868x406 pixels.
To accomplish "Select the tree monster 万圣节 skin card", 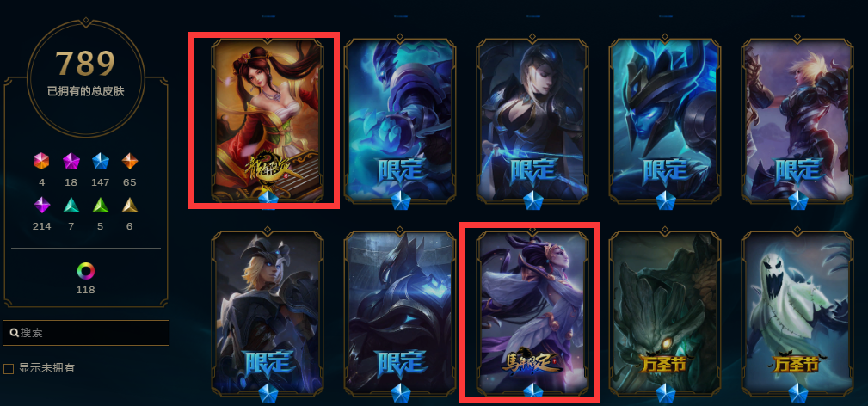I will click(x=665, y=312).
